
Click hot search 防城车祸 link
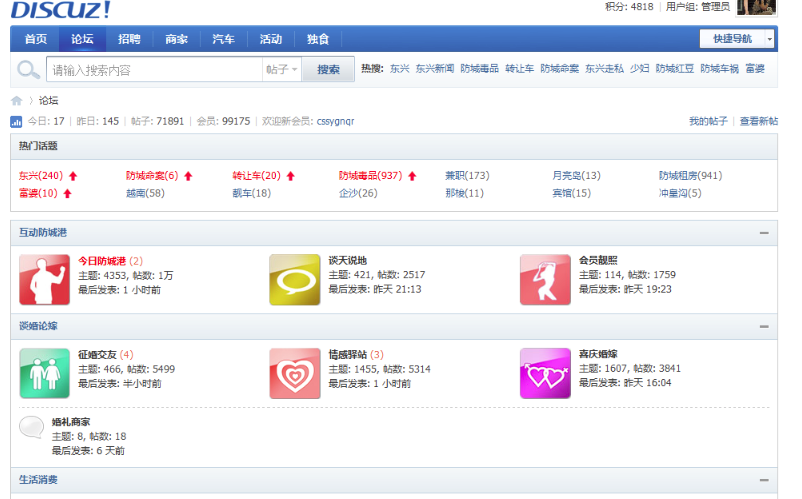click(720, 69)
